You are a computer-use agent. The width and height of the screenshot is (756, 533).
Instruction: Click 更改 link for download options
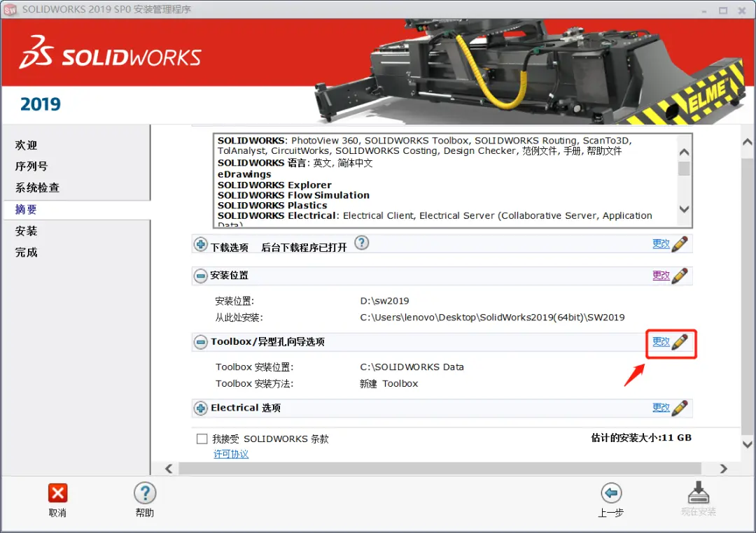(x=661, y=244)
